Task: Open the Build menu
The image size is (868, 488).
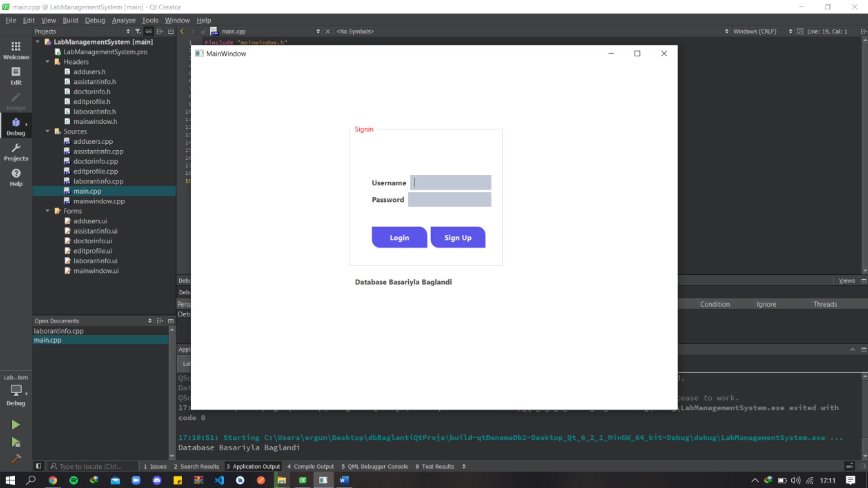Action: click(x=70, y=20)
